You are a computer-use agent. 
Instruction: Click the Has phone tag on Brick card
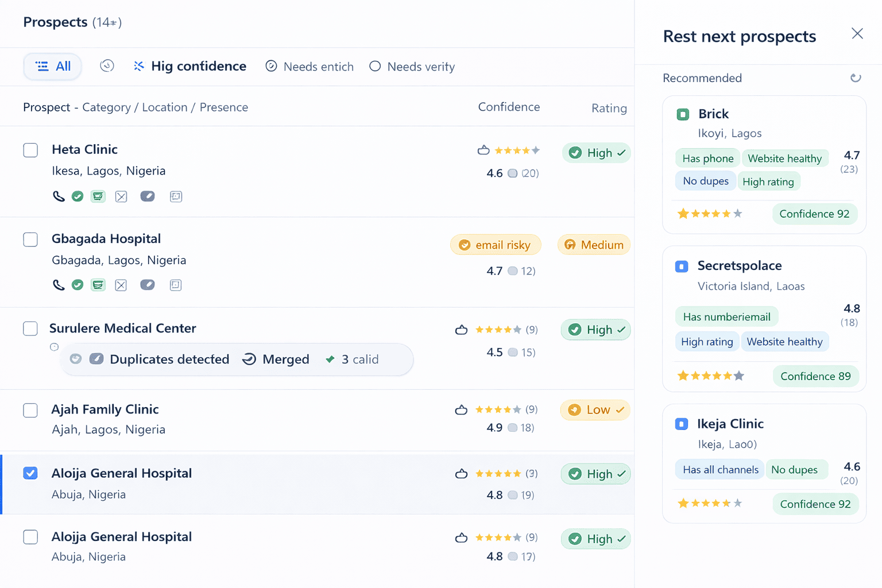pos(707,158)
